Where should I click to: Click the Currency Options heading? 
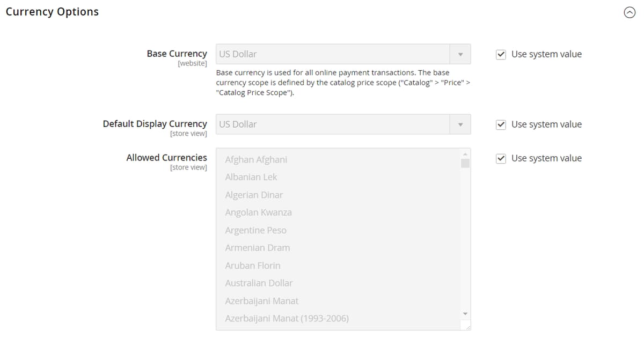(52, 11)
